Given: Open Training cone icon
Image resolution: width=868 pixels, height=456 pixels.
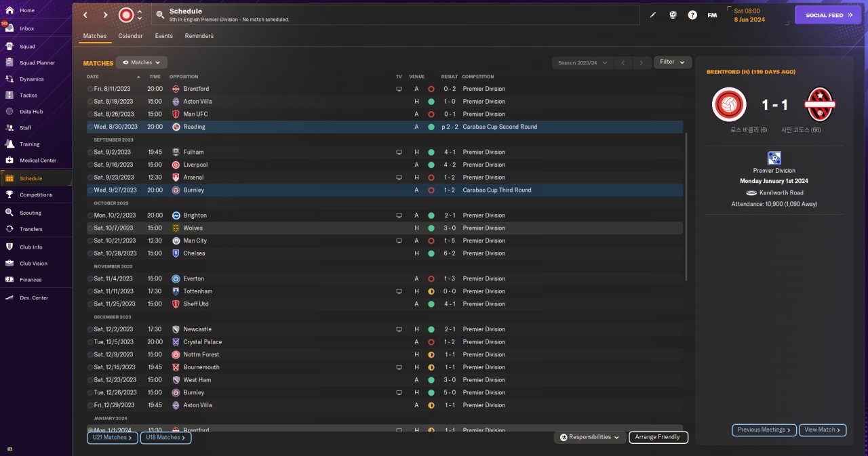Looking at the screenshot, I should point(9,144).
